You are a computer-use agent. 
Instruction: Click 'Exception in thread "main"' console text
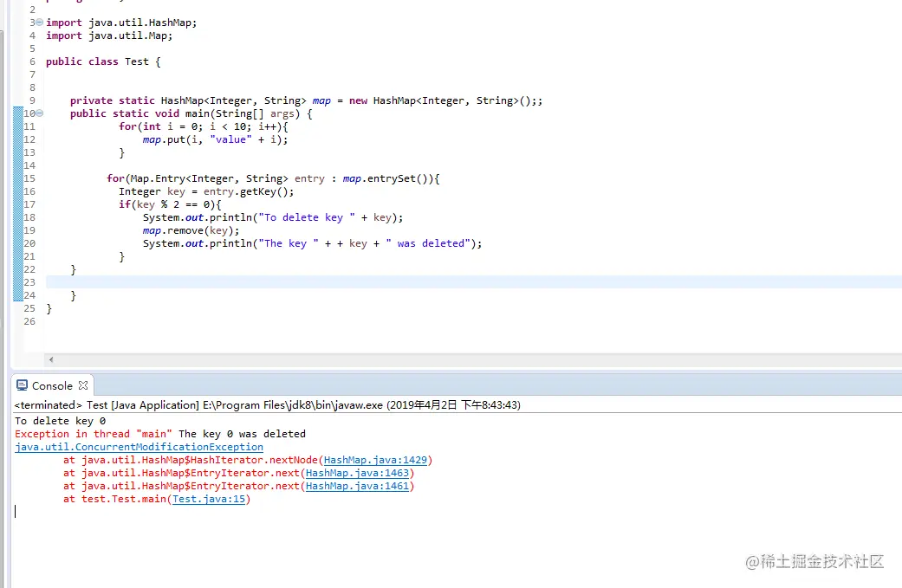94,434
